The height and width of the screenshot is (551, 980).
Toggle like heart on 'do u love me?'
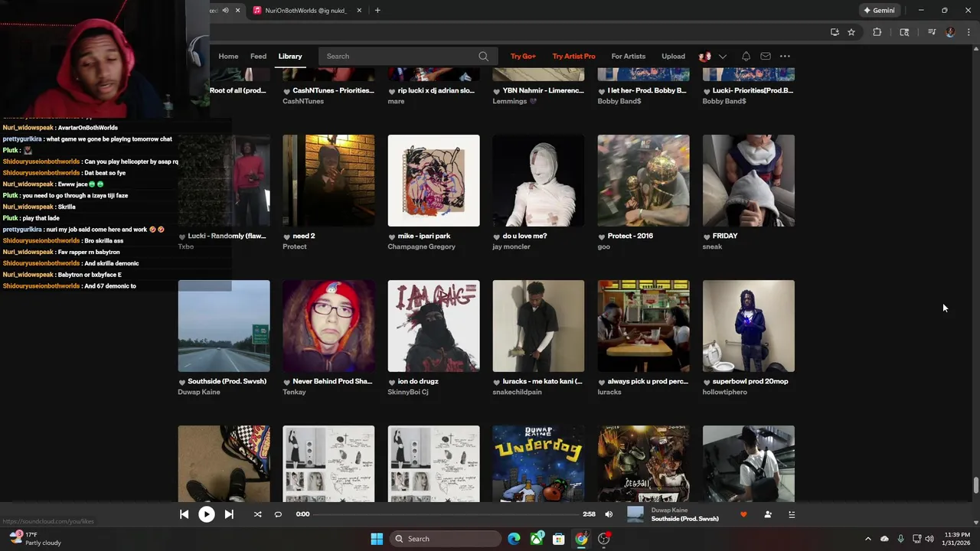[497, 236]
